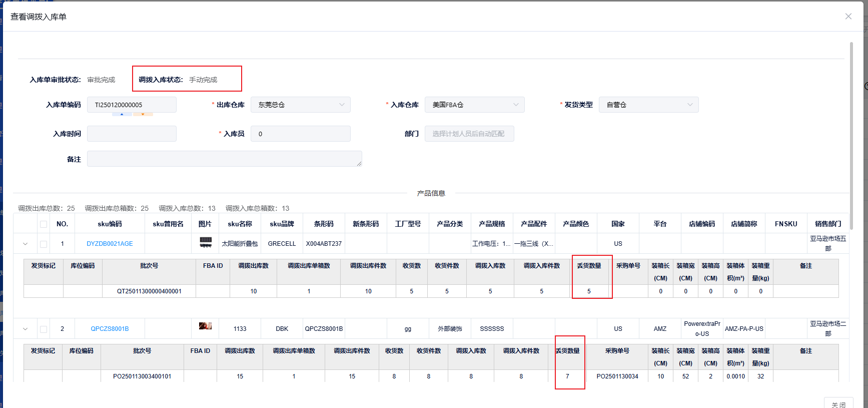This screenshot has width=868, height=408.
Task: Collapse row 1 details with chevron
Action: coord(25,244)
